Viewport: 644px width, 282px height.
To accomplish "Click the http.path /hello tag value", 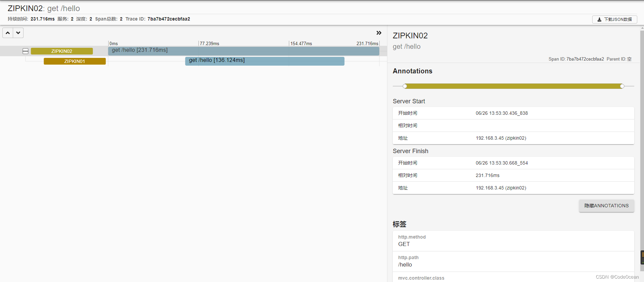I will click(x=405, y=265).
